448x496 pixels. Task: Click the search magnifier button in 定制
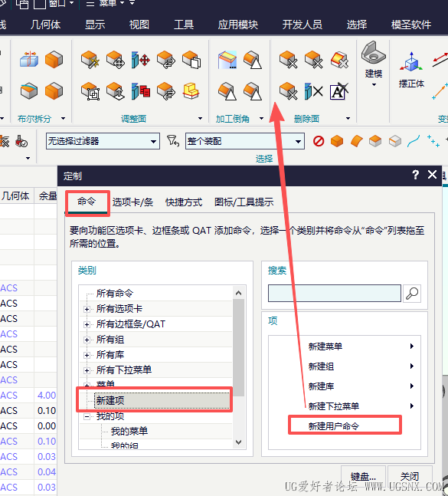[x=412, y=294]
